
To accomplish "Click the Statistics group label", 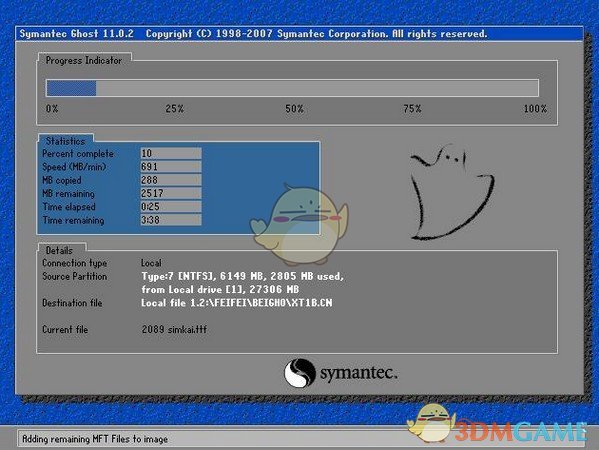I will tap(65, 141).
